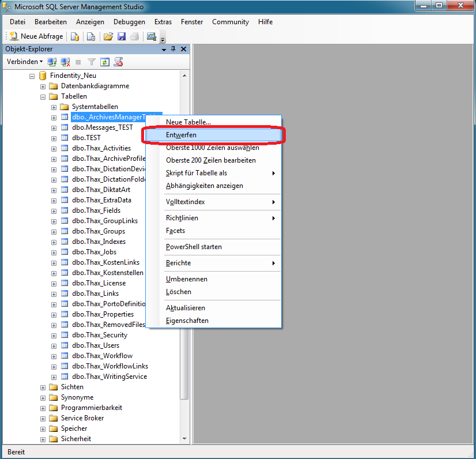Open Volltextindex submenu
The image size is (476, 459).
(x=214, y=202)
